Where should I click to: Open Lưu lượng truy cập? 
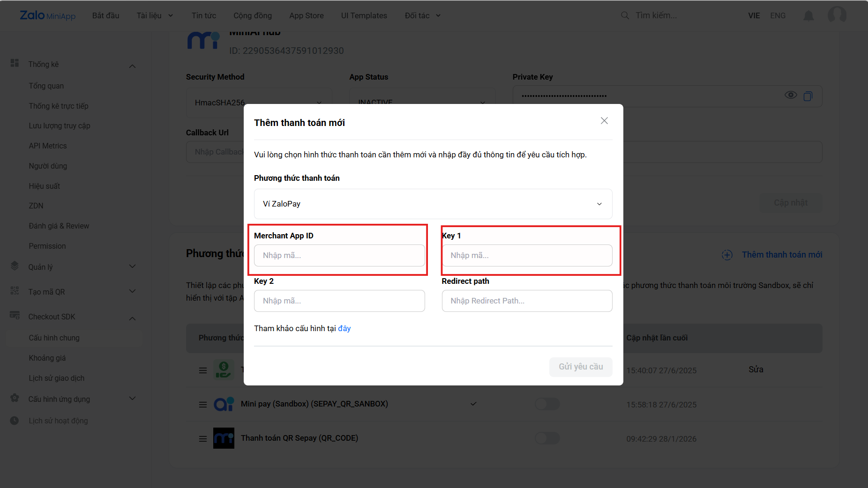point(60,126)
